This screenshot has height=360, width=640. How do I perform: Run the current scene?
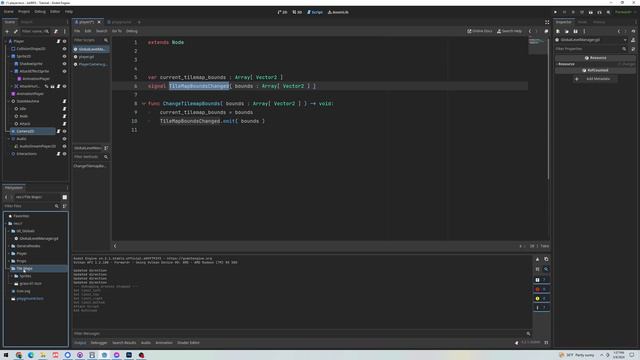(x=591, y=12)
